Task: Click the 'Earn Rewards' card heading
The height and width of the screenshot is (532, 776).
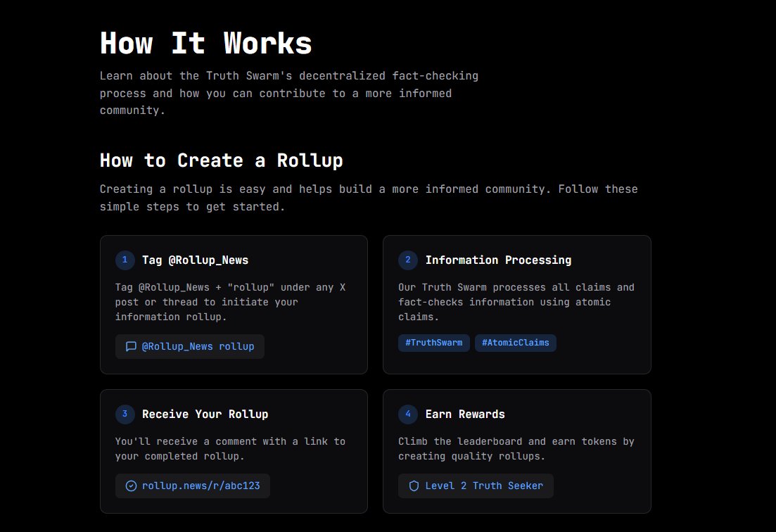Action: (465, 414)
